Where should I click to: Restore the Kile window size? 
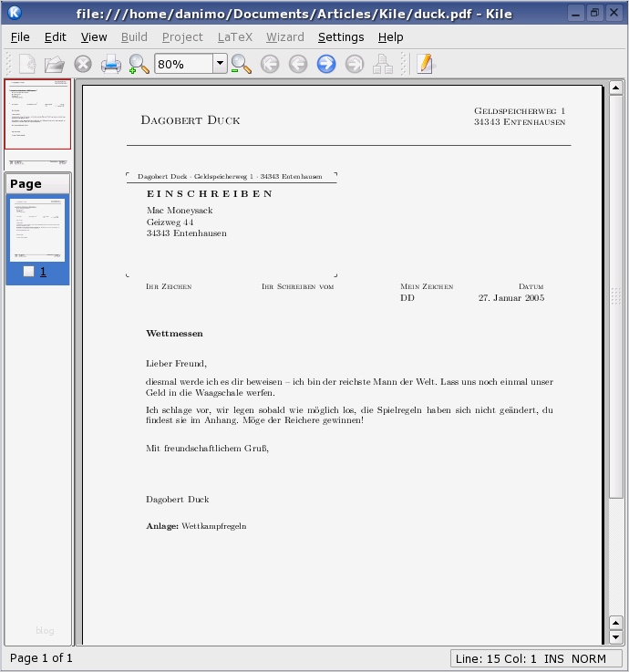point(594,13)
